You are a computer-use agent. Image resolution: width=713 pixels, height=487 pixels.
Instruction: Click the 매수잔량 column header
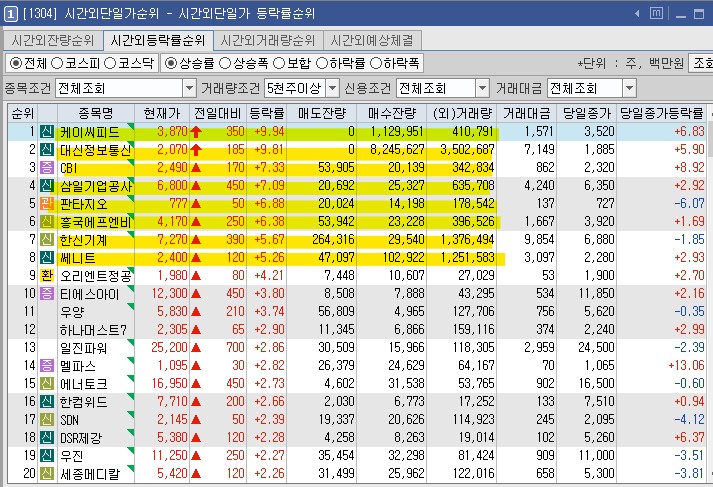coord(392,113)
